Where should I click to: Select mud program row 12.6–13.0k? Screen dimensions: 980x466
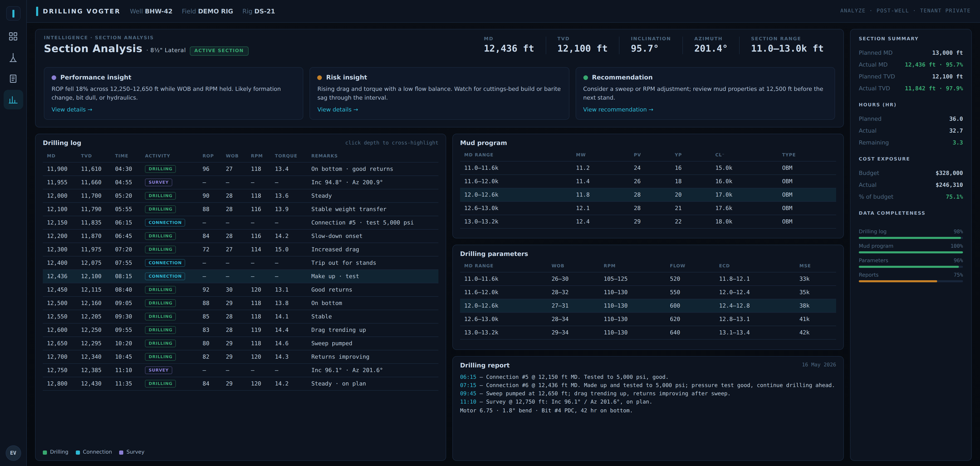(x=648, y=208)
